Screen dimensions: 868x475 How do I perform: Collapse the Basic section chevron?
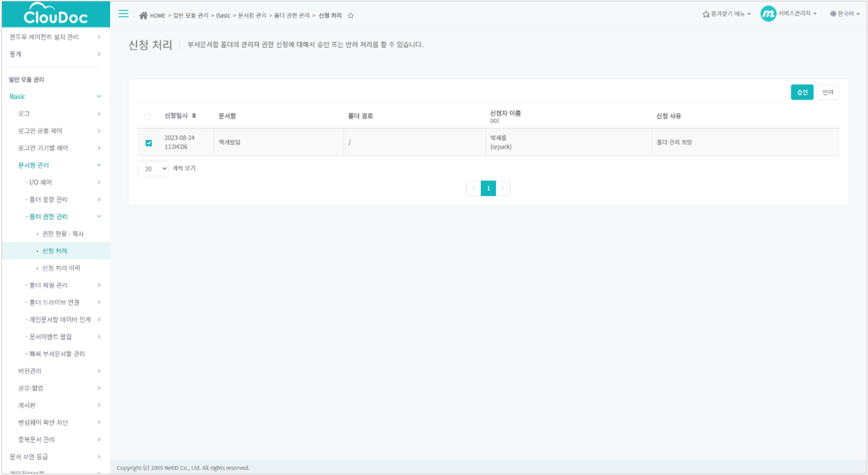(x=99, y=97)
